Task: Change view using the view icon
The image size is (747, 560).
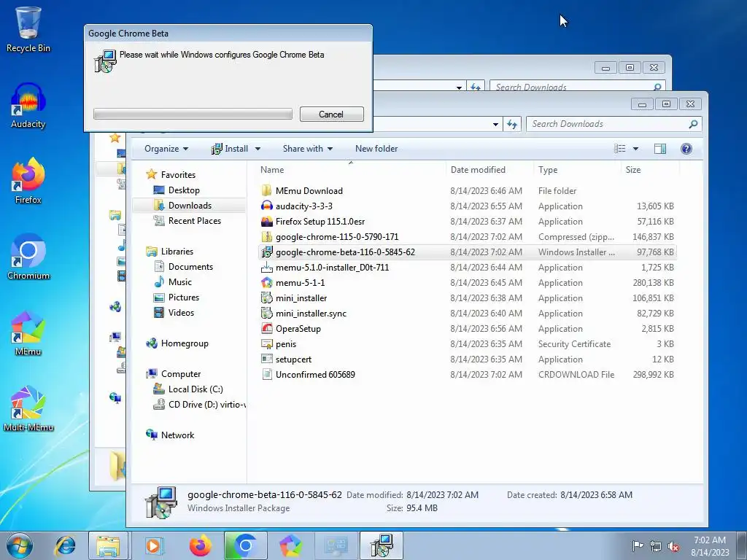Action: [x=620, y=149]
